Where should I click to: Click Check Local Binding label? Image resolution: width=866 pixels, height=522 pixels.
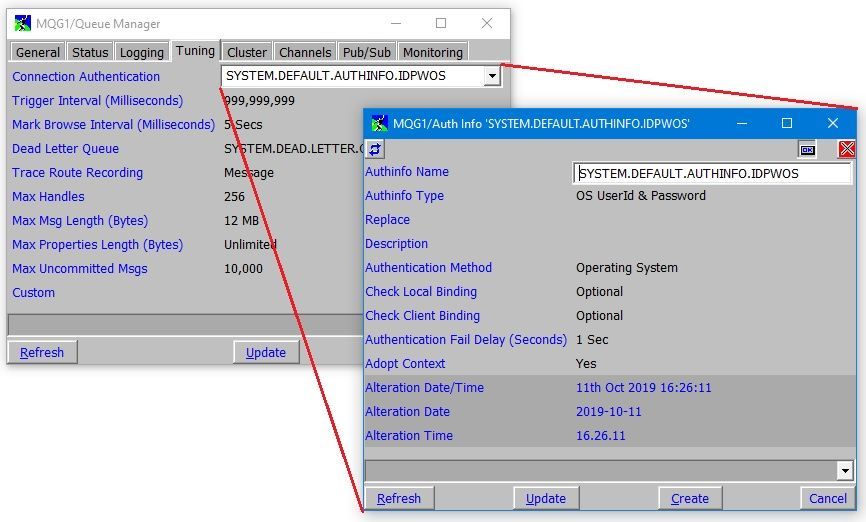coord(421,292)
